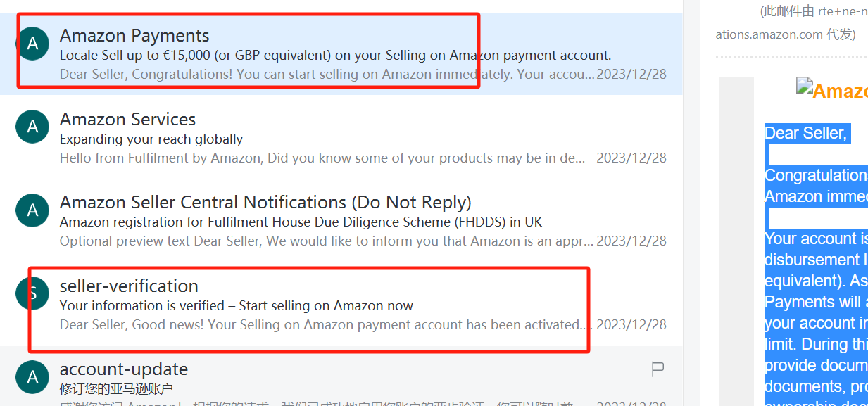Viewport: 868px width, 406px height.
Task: Open the Amazon Payments email
Action: tap(341, 53)
